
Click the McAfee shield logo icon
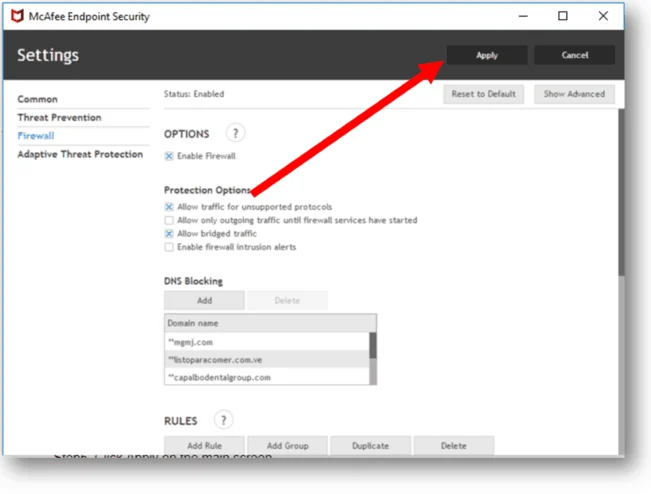pos(17,16)
